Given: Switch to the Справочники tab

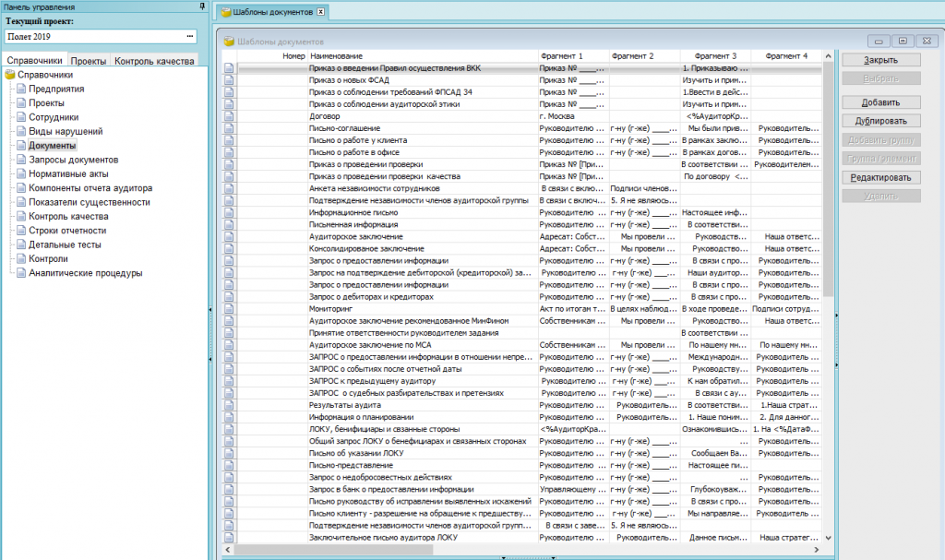Looking at the screenshot, I should [34, 60].
